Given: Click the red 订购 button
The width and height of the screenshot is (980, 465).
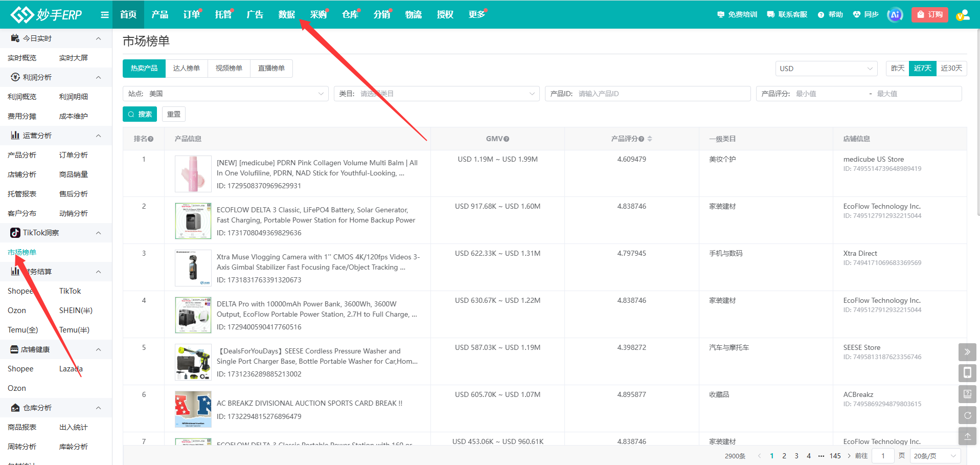Looking at the screenshot, I should coord(930,14).
